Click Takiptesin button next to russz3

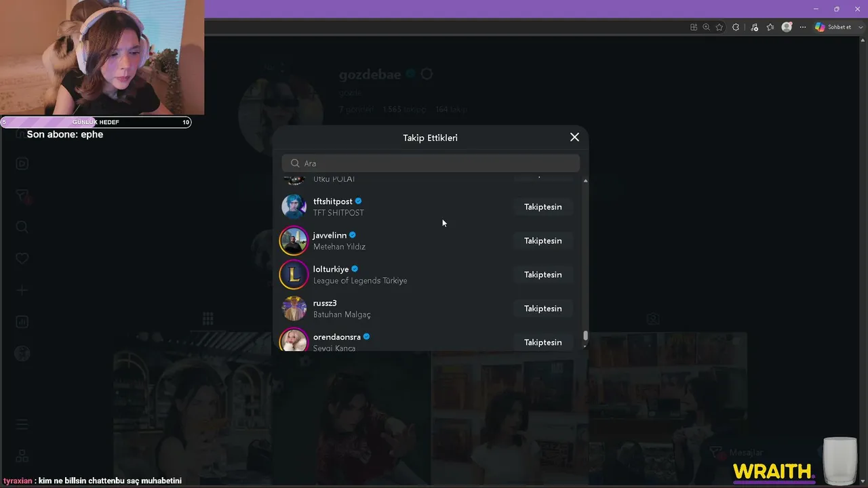(x=543, y=308)
